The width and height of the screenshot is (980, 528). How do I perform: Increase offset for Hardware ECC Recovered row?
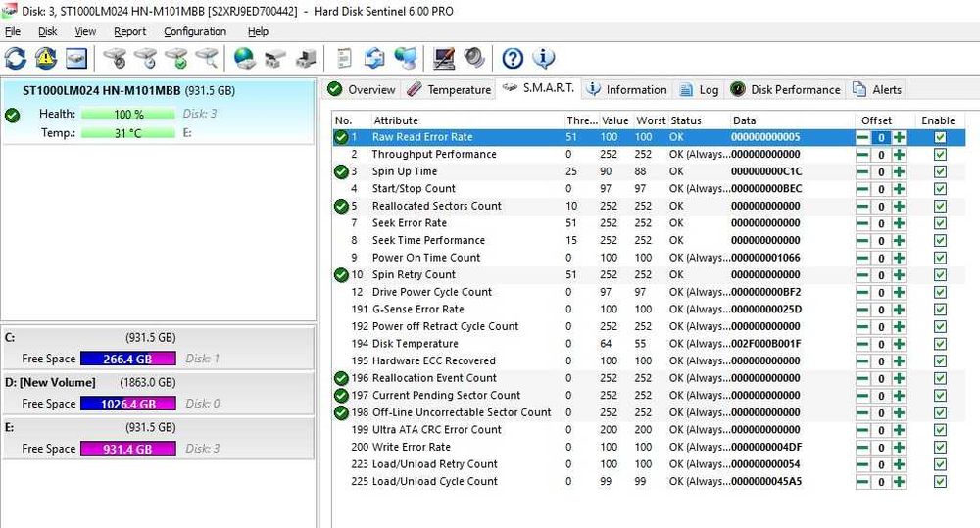899,361
